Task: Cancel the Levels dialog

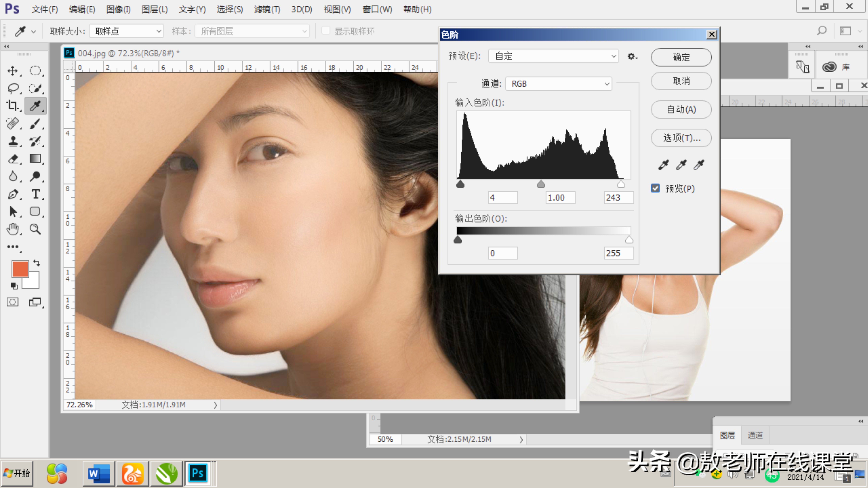Action: point(681,81)
